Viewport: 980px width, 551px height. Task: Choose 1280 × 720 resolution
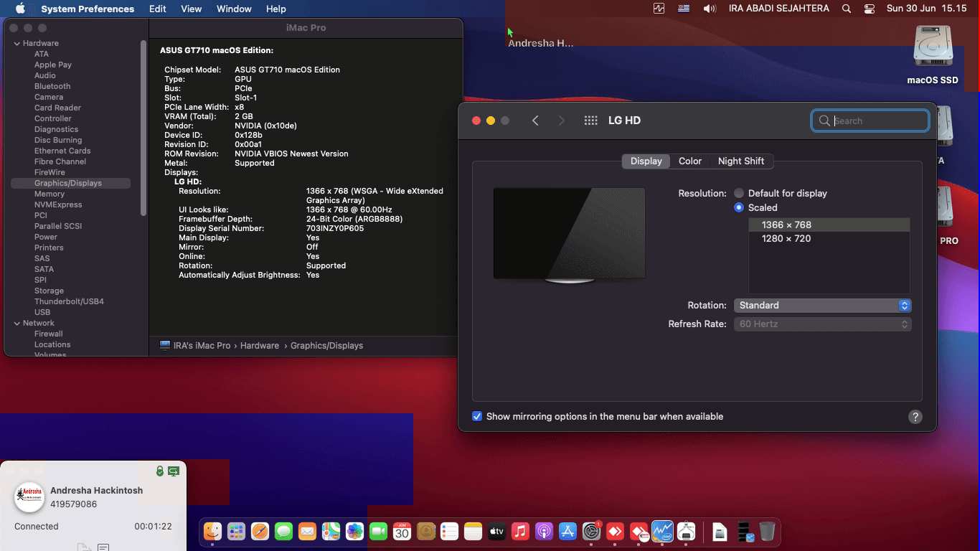(829, 238)
